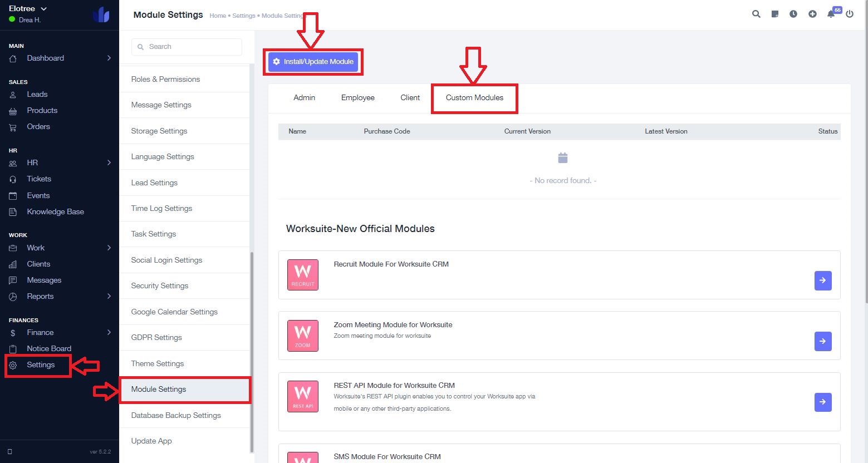
Task: Open Storage Settings
Action: click(184, 131)
